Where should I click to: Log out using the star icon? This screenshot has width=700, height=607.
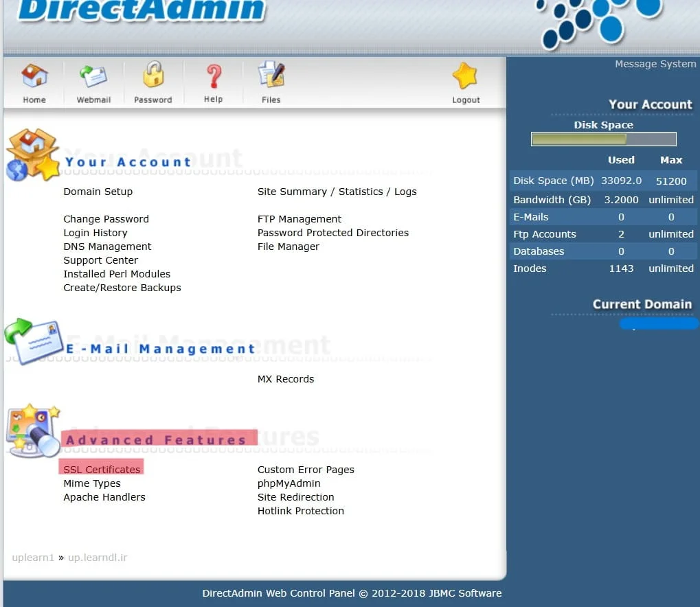coord(466,76)
